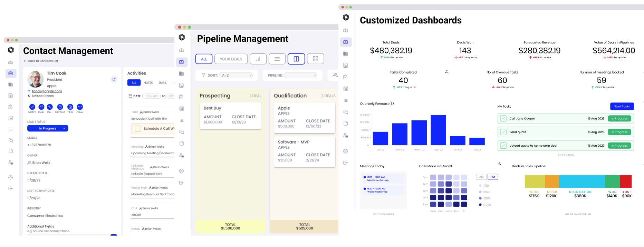
Task: Open the PIPELINE dropdown
Action: tap(301, 75)
